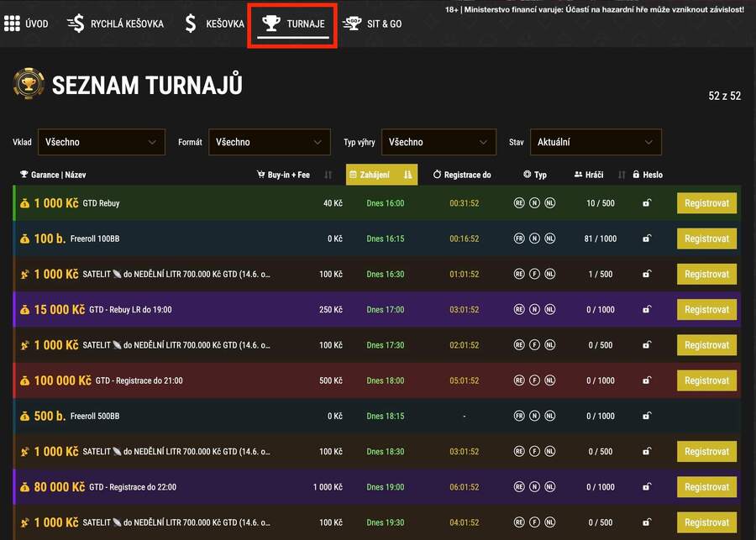
Task: Click satellite icon on 16:30 Satelit row
Action: point(24,275)
